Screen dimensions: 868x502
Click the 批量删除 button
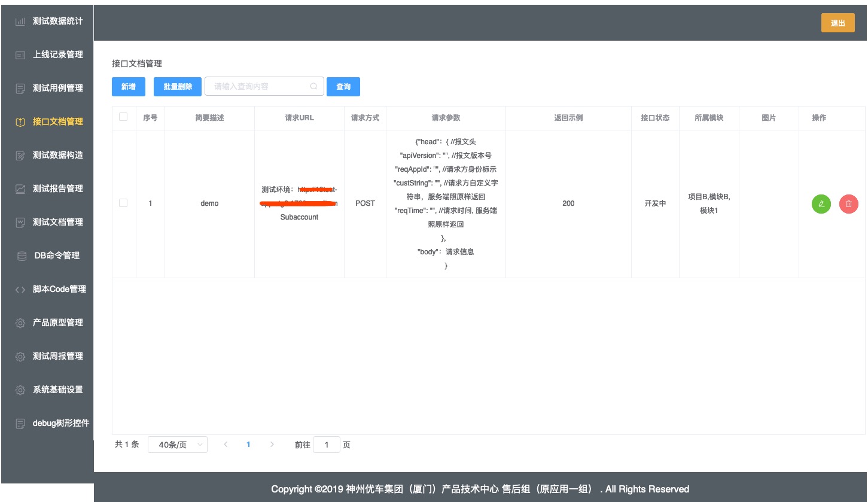tap(178, 87)
